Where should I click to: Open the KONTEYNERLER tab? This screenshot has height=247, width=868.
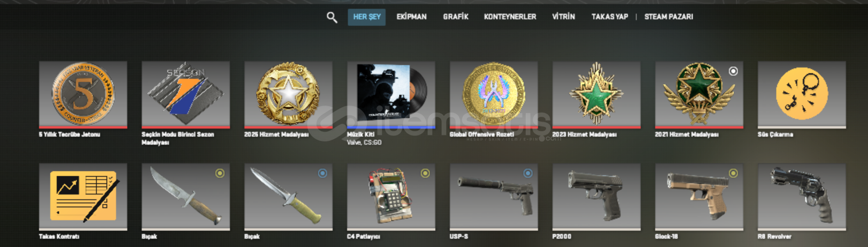click(510, 17)
